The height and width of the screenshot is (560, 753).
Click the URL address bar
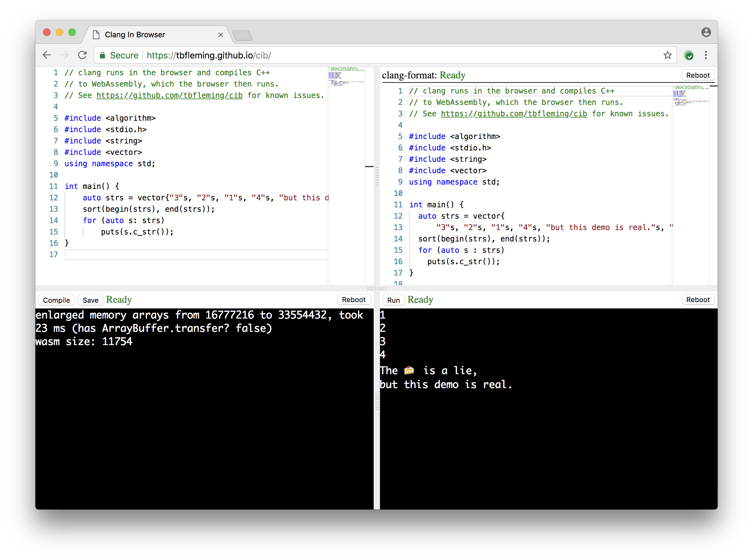click(373, 55)
